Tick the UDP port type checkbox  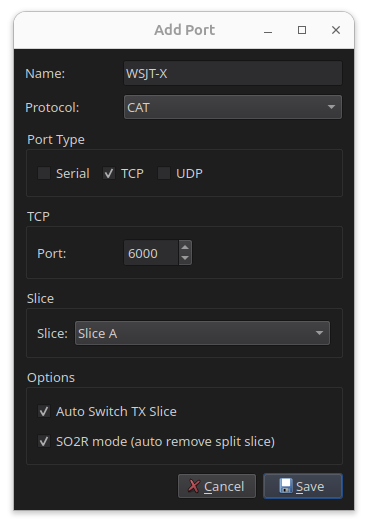[164, 173]
